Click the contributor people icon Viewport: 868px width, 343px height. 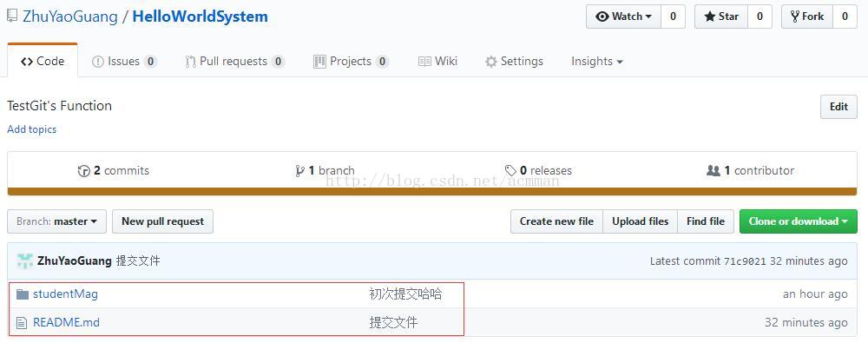(713, 171)
